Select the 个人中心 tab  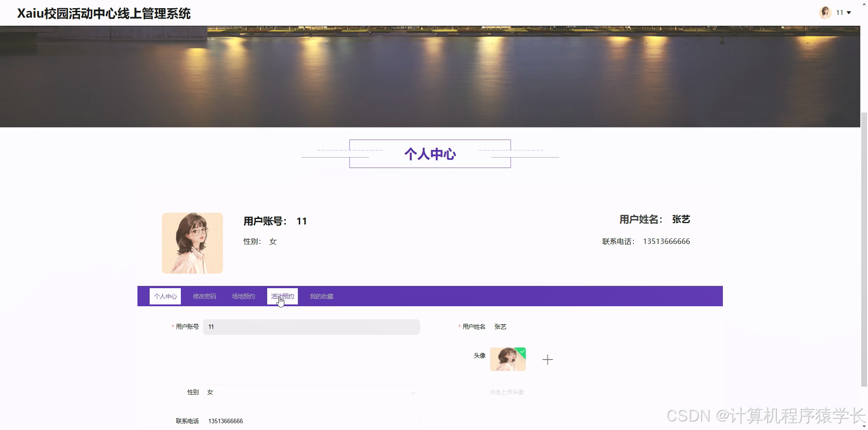pos(165,296)
